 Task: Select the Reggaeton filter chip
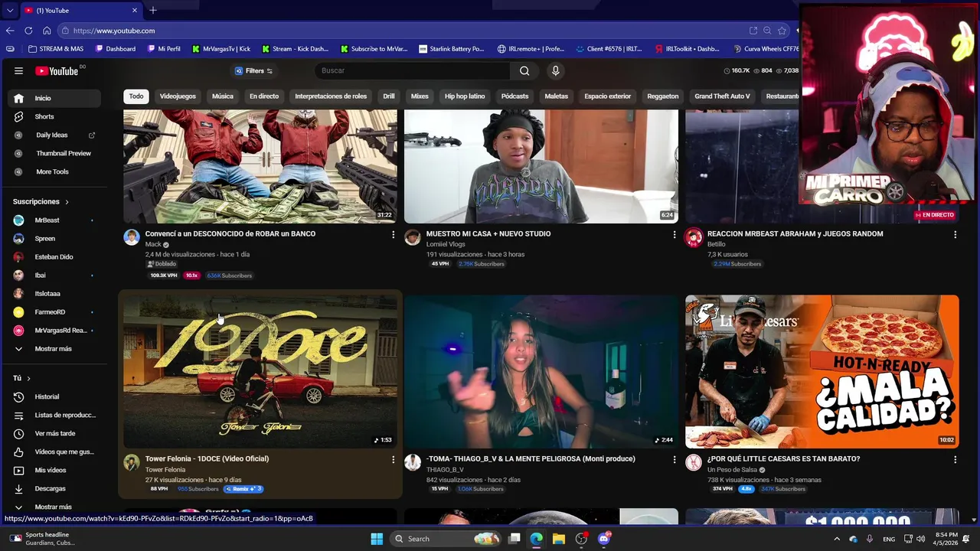(663, 96)
